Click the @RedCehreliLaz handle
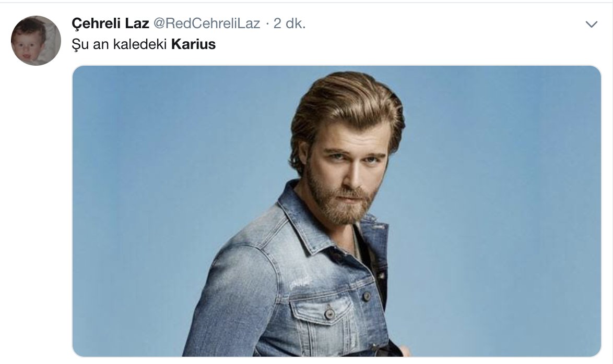The height and width of the screenshot is (364, 613). (x=206, y=23)
